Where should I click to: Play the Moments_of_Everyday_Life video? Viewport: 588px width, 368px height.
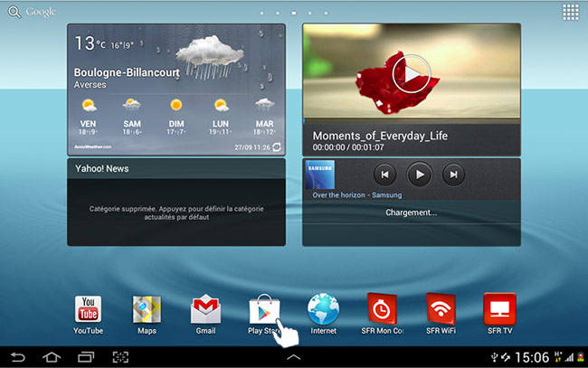tap(412, 74)
